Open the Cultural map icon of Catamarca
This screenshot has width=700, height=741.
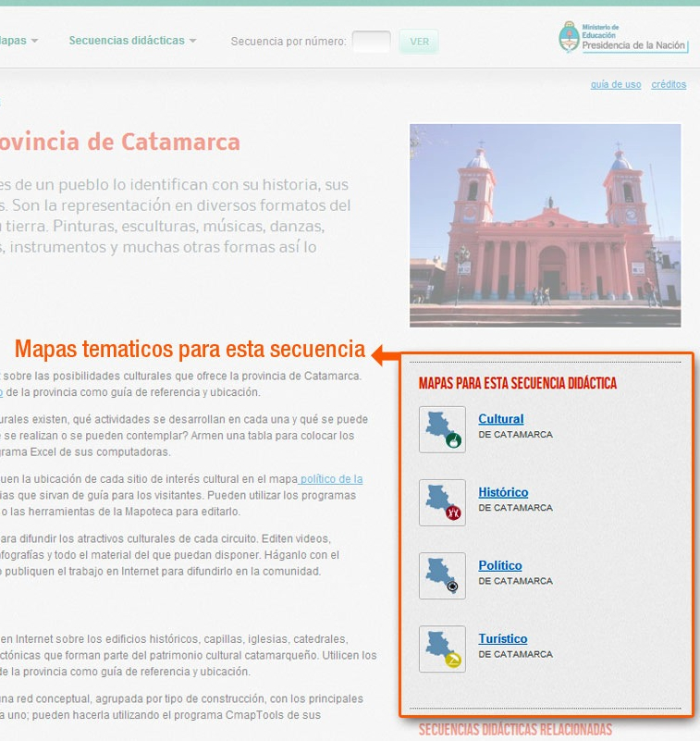point(442,429)
